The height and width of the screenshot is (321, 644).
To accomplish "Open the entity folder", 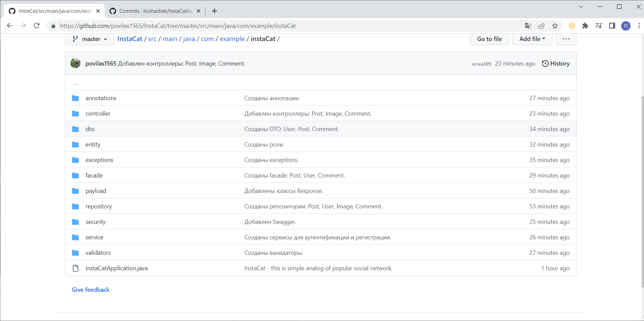I will [x=93, y=145].
